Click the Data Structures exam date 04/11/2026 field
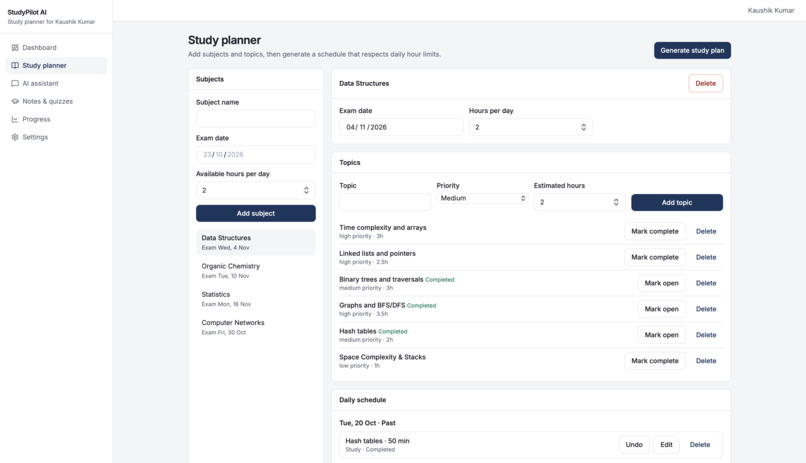806x463 pixels. click(x=401, y=127)
